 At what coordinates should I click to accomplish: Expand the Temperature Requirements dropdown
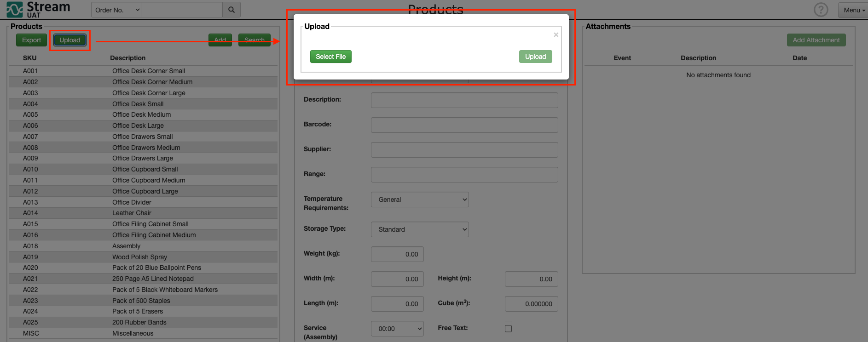(x=420, y=199)
